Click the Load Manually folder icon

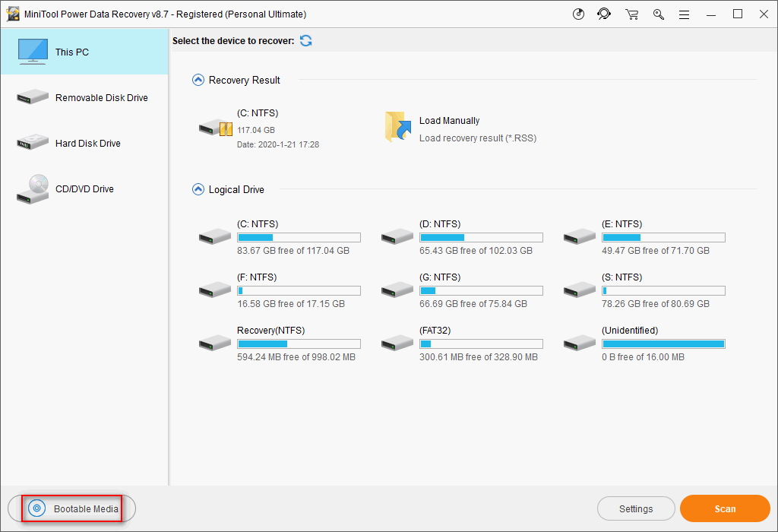(398, 127)
